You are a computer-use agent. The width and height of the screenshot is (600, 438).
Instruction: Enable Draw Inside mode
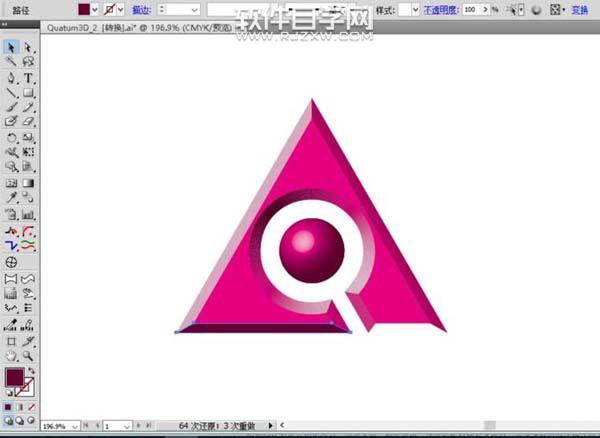tap(31, 421)
